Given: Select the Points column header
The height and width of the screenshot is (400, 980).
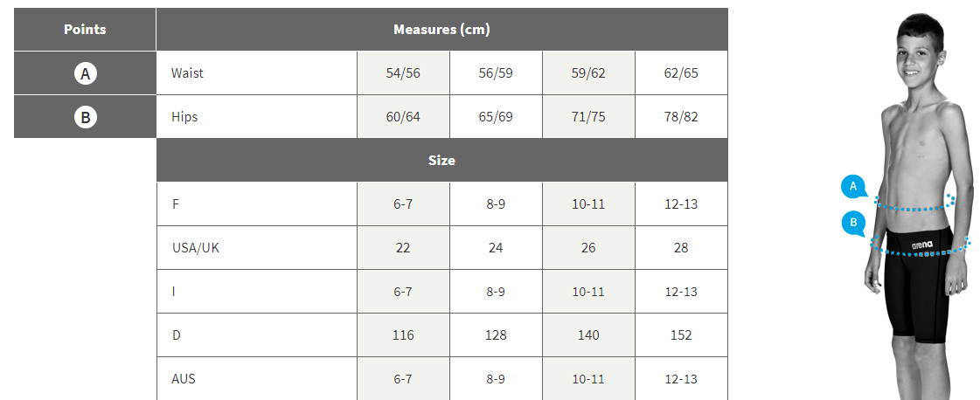Looking at the screenshot, I should 85,30.
